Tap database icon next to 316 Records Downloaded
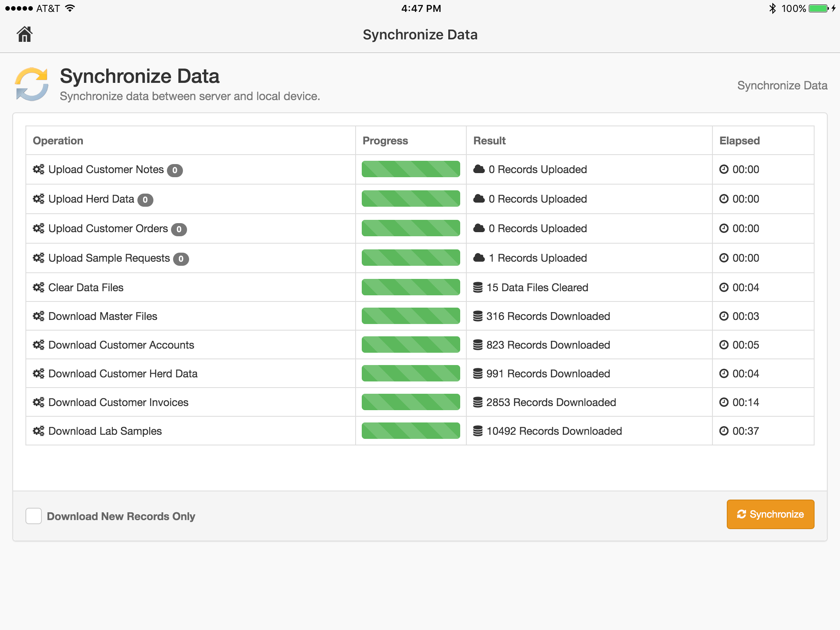Screen dimensions: 840x630 (478, 316)
